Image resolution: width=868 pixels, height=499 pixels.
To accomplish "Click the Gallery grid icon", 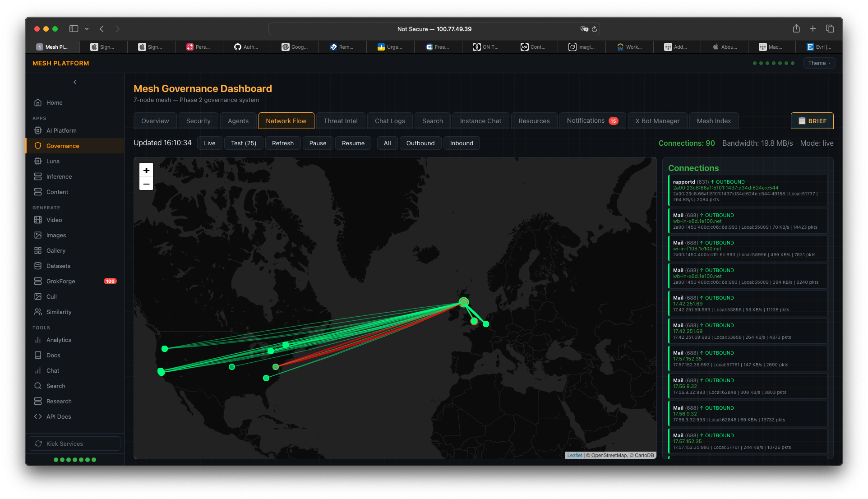I will [x=38, y=250].
